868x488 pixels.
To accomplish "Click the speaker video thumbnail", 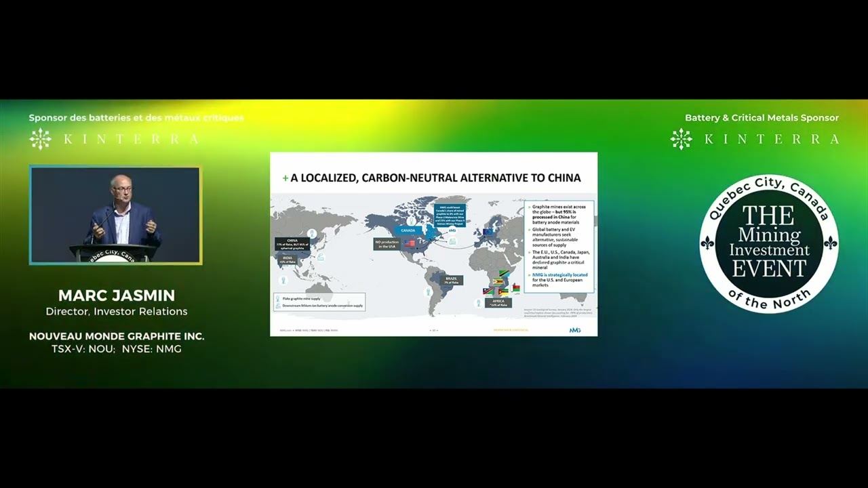I will [115, 215].
